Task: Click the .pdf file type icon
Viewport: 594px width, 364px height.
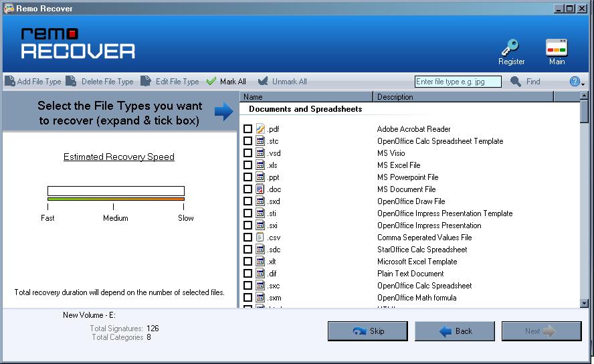Action: (x=260, y=128)
